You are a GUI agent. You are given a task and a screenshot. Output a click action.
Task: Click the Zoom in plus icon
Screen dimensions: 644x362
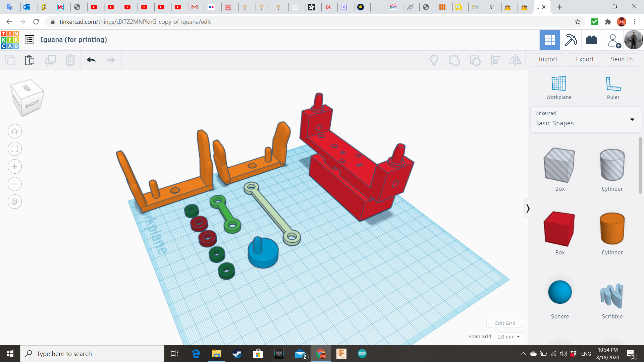pos(15,167)
